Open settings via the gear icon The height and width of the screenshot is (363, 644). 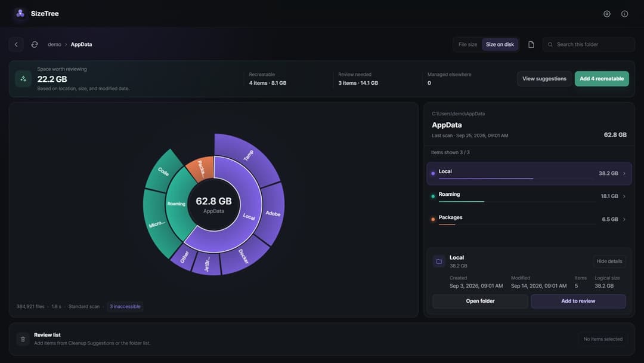606,14
